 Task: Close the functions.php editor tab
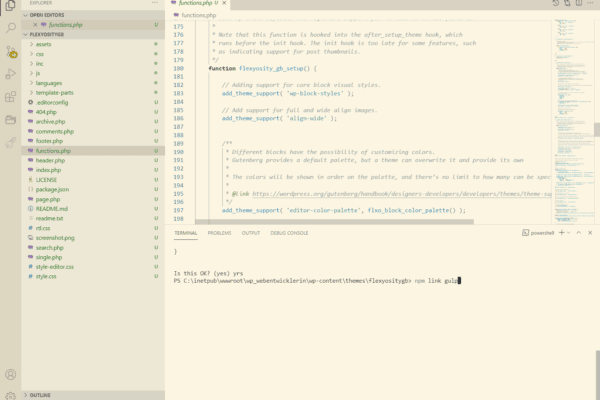click(224, 3)
